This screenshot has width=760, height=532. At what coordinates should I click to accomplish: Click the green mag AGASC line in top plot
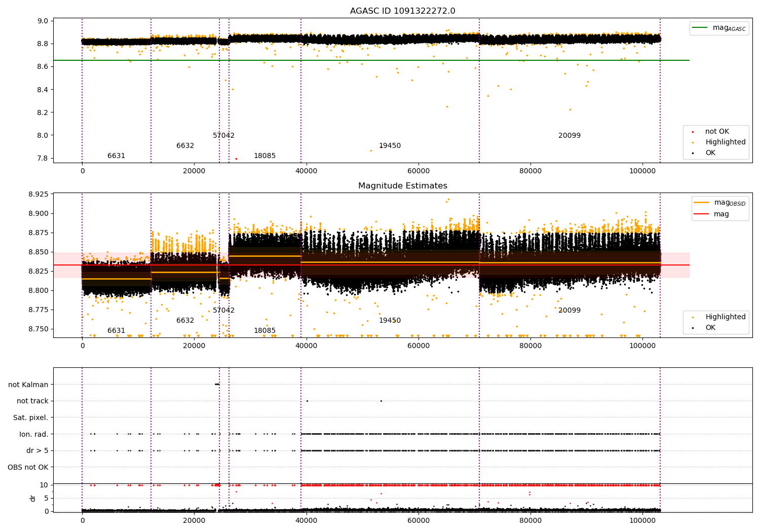[371, 60]
